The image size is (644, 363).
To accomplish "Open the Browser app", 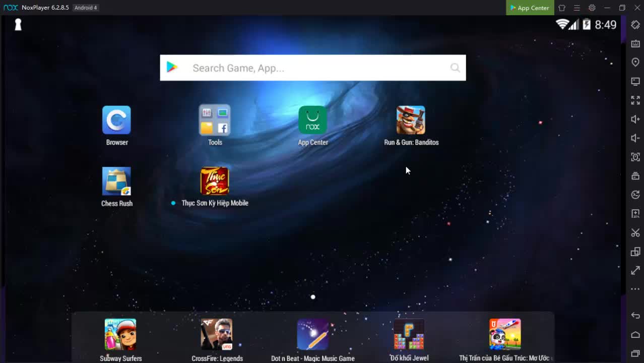I will [116, 120].
